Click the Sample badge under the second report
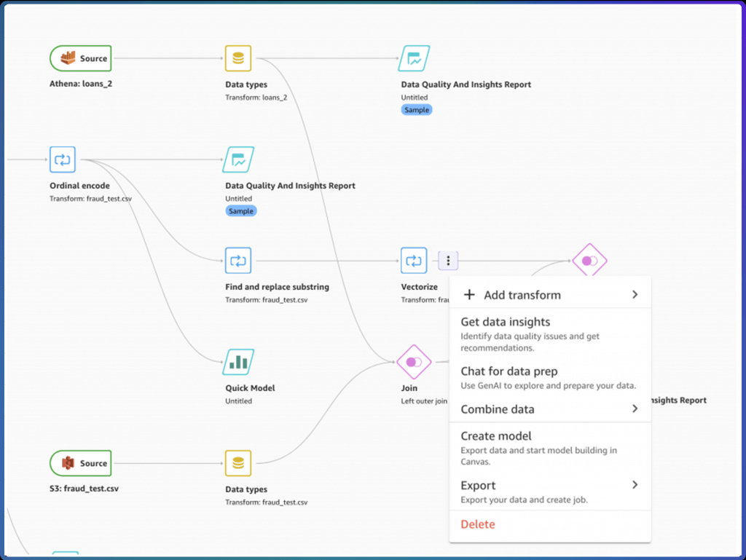Screen dimensions: 746x560 pyautogui.click(x=240, y=211)
